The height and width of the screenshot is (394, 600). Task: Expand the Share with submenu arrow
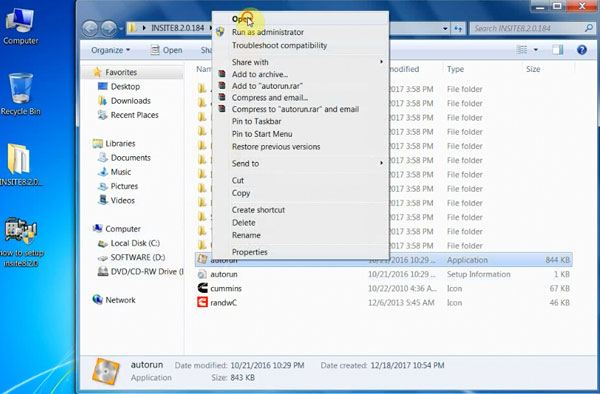click(x=381, y=62)
